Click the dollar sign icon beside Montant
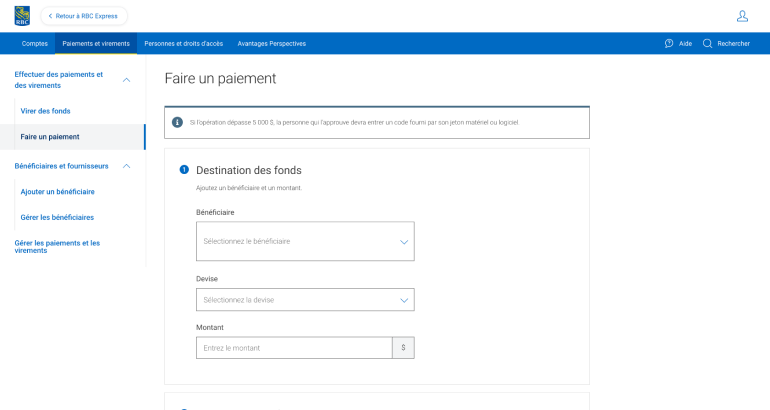Image resolution: width=770 pixels, height=410 pixels. click(403, 348)
